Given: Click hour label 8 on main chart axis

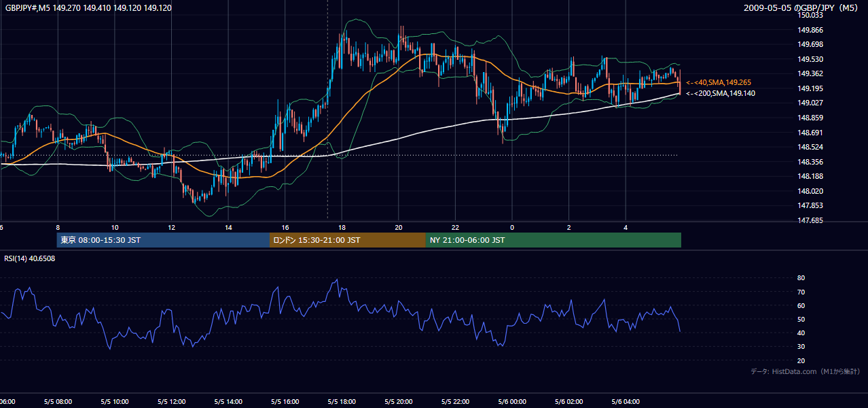Looking at the screenshot, I should pyautogui.click(x=58, y=228).
